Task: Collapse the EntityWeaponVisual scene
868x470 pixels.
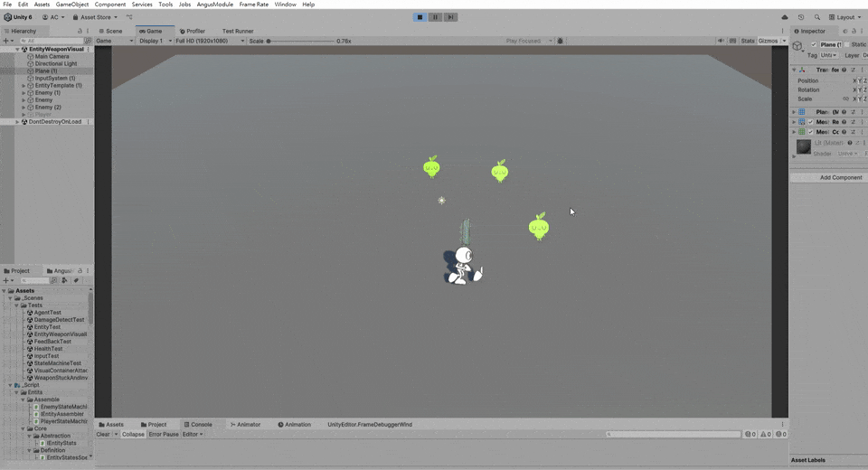Action: (17, 50)
